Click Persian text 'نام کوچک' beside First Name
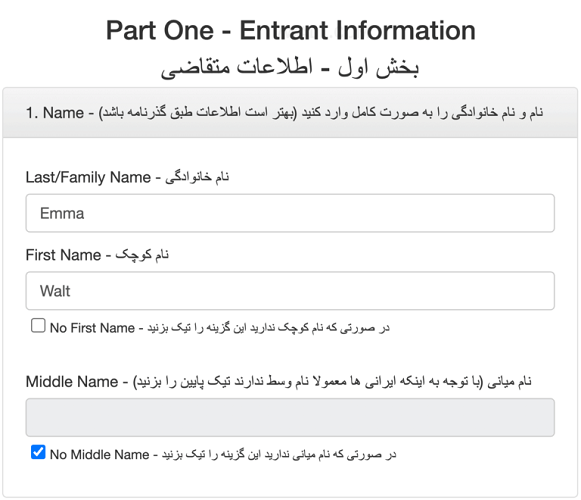Image resolution: width=581 pixels, height=500 pixels. [x=142, y=255]
